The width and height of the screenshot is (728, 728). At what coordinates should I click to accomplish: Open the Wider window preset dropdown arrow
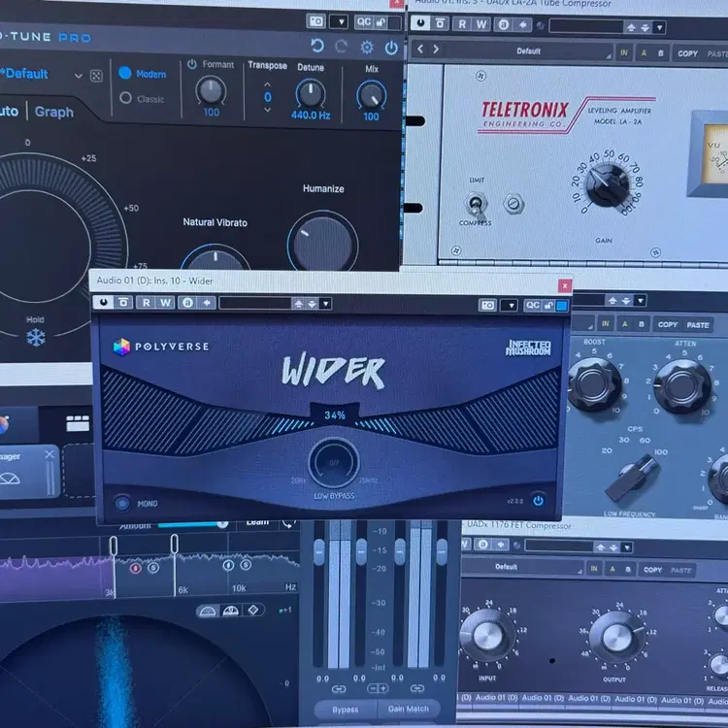[325, 304]
